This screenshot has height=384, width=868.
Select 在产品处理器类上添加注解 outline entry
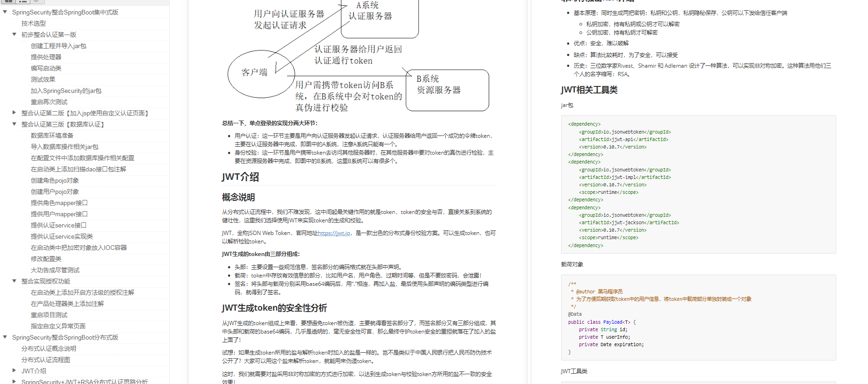(67, 304)
